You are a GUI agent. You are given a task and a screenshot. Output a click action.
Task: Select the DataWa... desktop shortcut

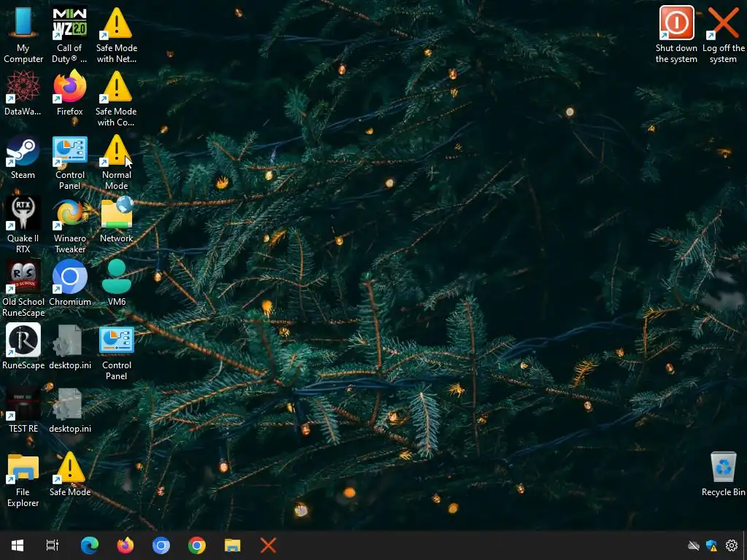coord(23,93)
